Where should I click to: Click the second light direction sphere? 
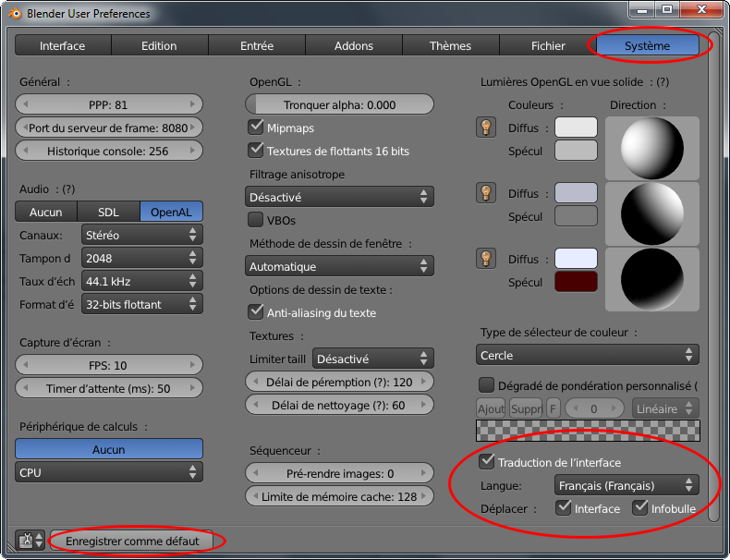pyautogui.click(x=652, y=213)
